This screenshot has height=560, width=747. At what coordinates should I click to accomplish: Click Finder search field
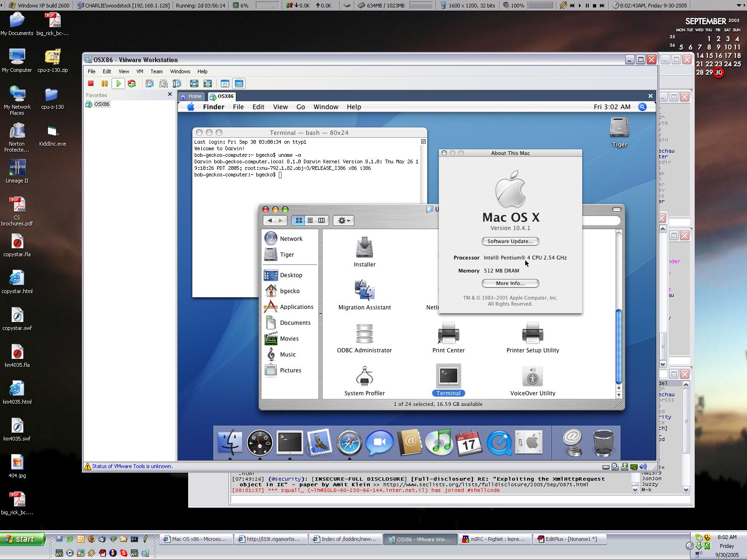pos(601,220)
